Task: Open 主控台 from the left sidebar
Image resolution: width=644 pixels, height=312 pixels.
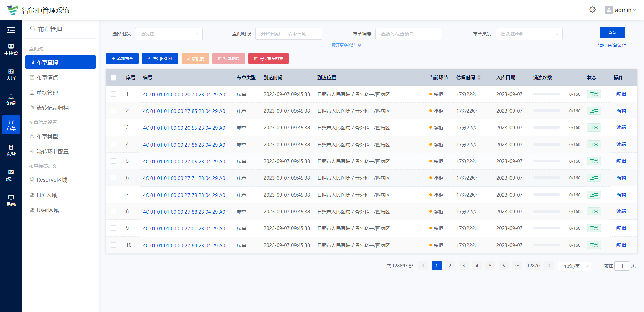Action: click(11, 49)
